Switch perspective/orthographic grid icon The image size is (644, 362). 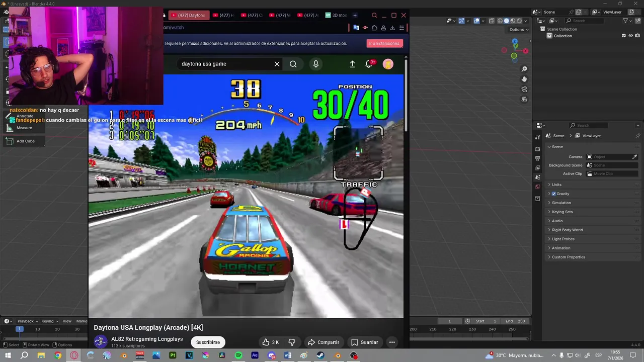point(524,99)
